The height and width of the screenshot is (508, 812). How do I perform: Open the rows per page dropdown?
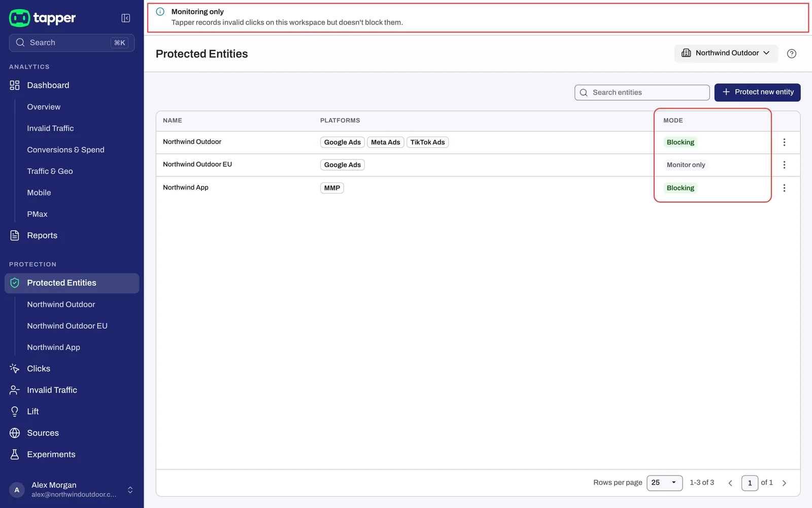click(664, 483)
